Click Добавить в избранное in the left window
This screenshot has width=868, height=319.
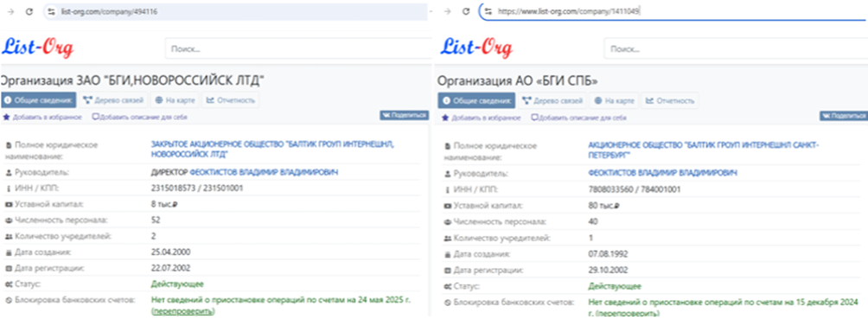click(42, 117)
